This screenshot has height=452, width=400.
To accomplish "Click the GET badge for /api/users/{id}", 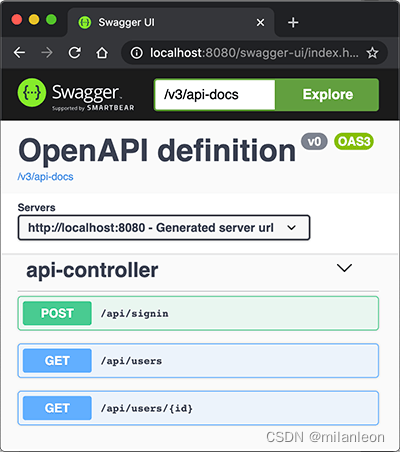I will coord(57,408).
